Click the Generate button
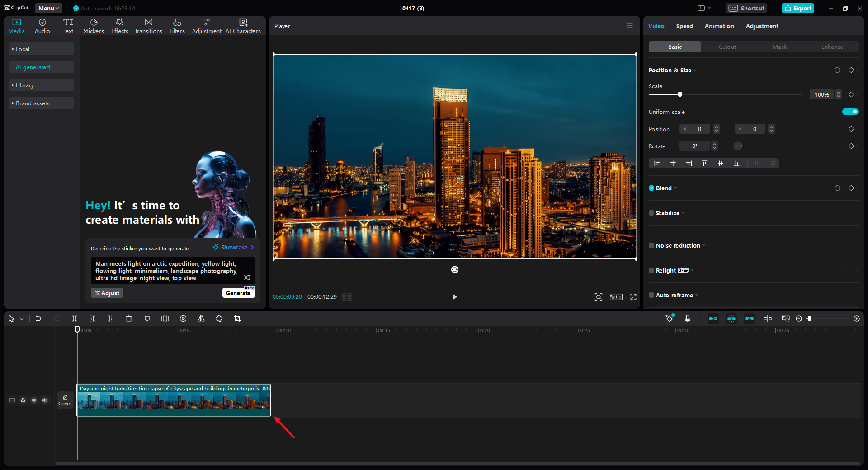 coord(238,293)
